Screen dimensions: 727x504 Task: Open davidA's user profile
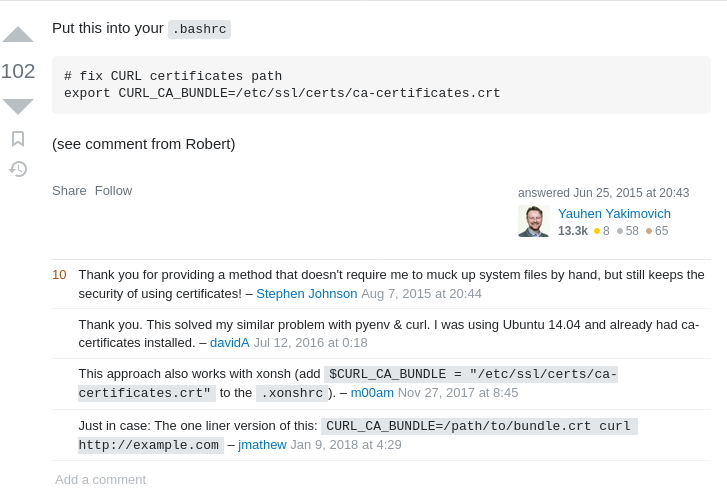click(229, 343)
